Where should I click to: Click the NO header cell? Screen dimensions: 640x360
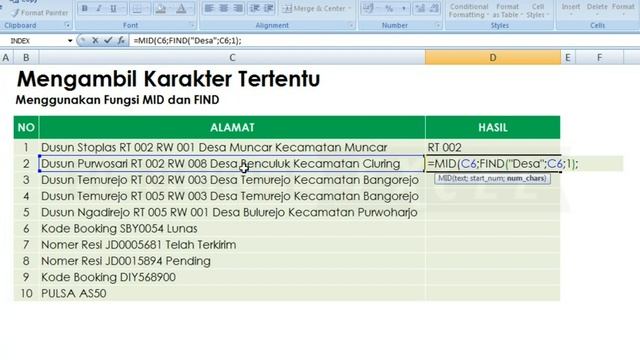tap(26, 127)
